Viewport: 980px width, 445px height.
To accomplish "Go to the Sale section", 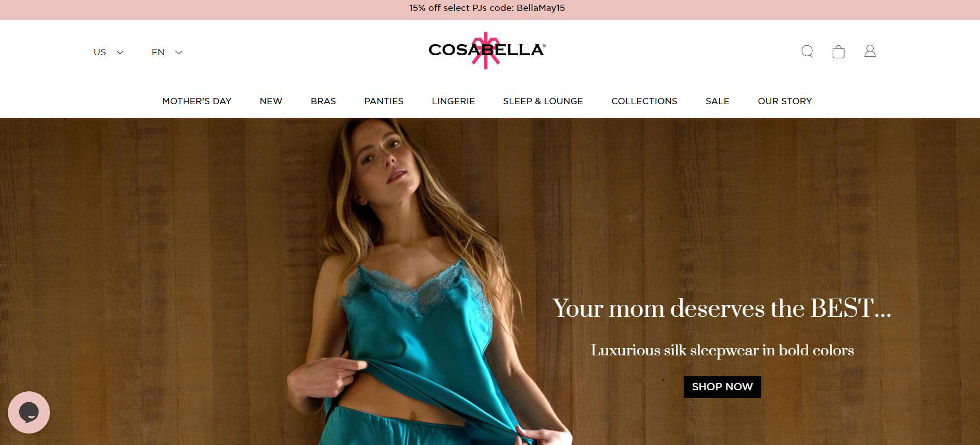I will pos(718,101).
